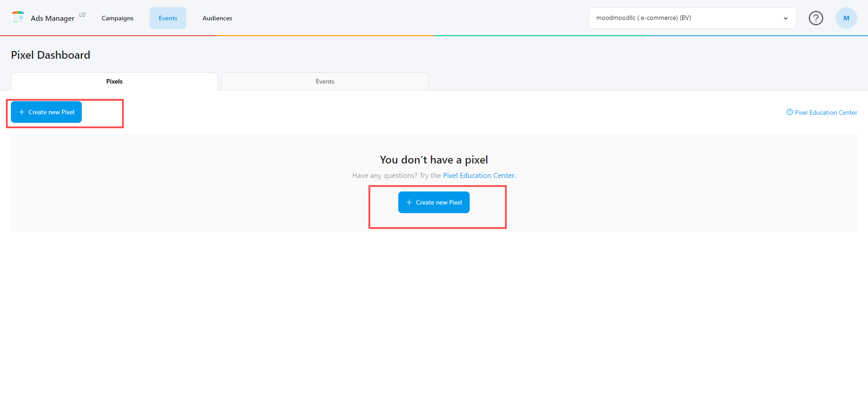868x415 pixels.
Task: Switch to the Events tab under Pixel Dashboard
Action: click(x=325, y=81)
